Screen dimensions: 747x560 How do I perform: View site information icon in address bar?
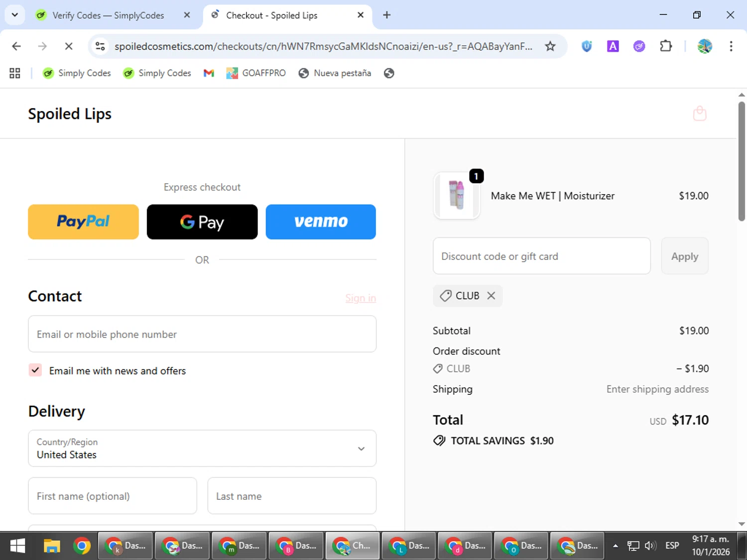(x=100, y=46)
